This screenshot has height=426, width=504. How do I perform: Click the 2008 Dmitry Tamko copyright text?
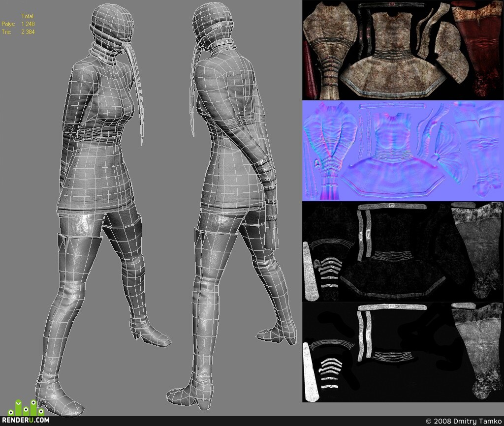point(464,421)
